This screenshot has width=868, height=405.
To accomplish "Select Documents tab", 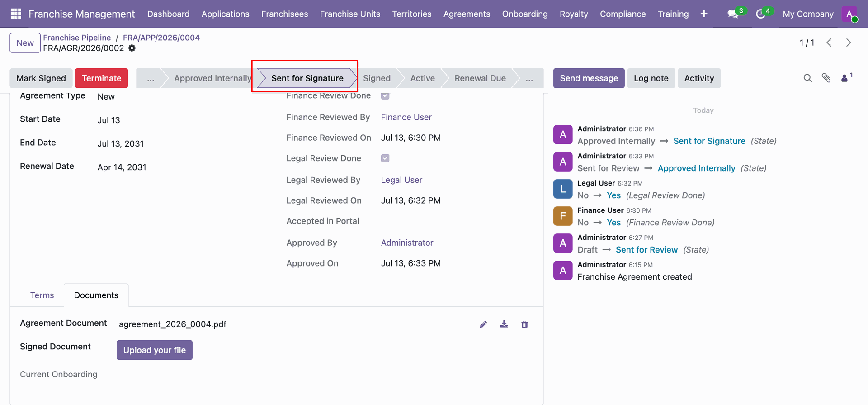I will click(x=96, y=295).
